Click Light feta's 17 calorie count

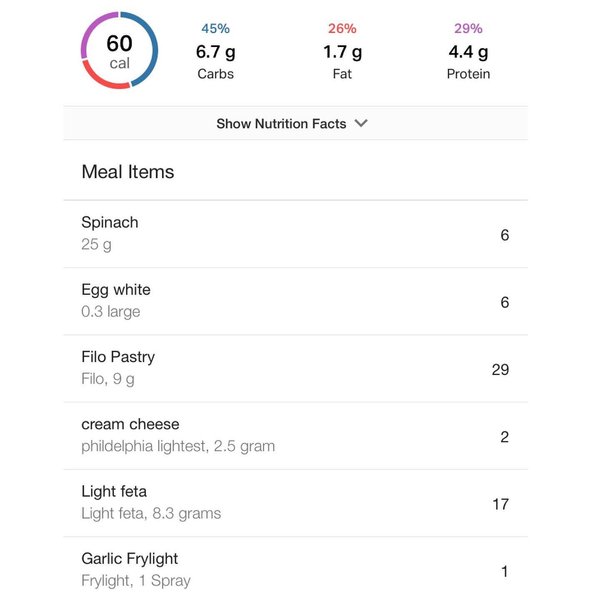(500, 504)
